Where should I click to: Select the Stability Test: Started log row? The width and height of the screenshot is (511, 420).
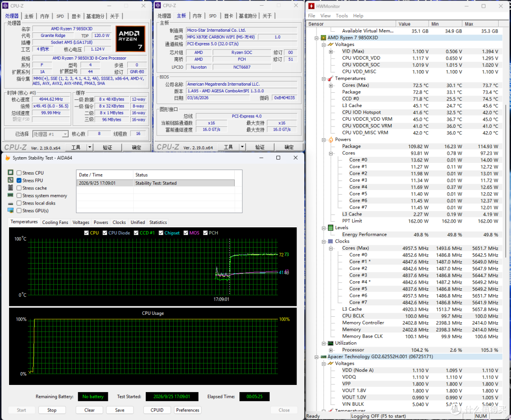[156, 183]
